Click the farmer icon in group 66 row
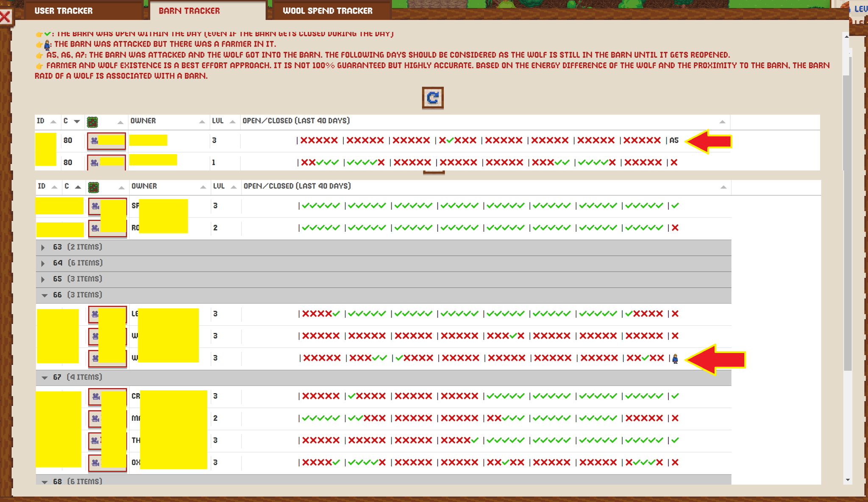This screenshot has width=868, height=502. [x=675, y=359]
